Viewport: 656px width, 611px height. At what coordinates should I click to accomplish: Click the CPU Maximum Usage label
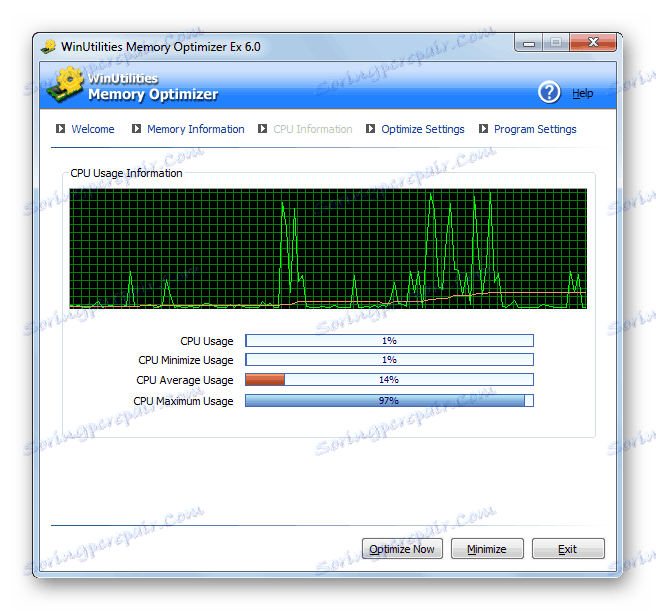tap(183, 401)
